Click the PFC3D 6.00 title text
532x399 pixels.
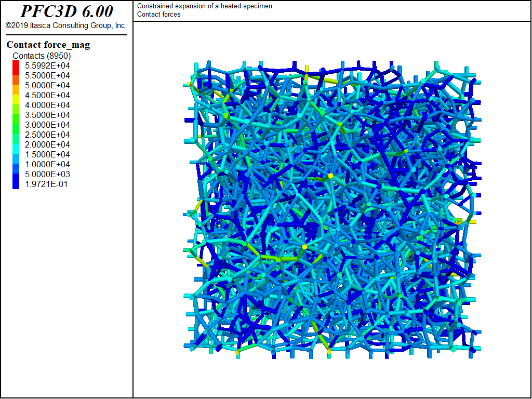coord(66,11)
